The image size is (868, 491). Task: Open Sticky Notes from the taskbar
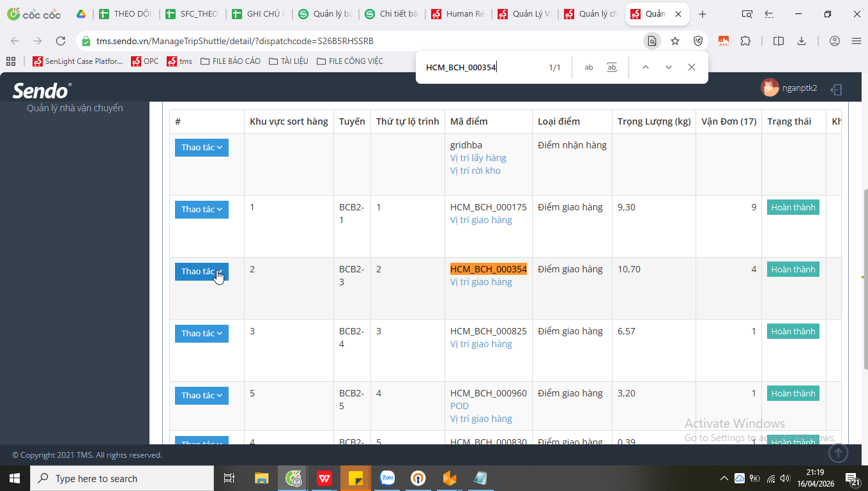coord(356,478)
